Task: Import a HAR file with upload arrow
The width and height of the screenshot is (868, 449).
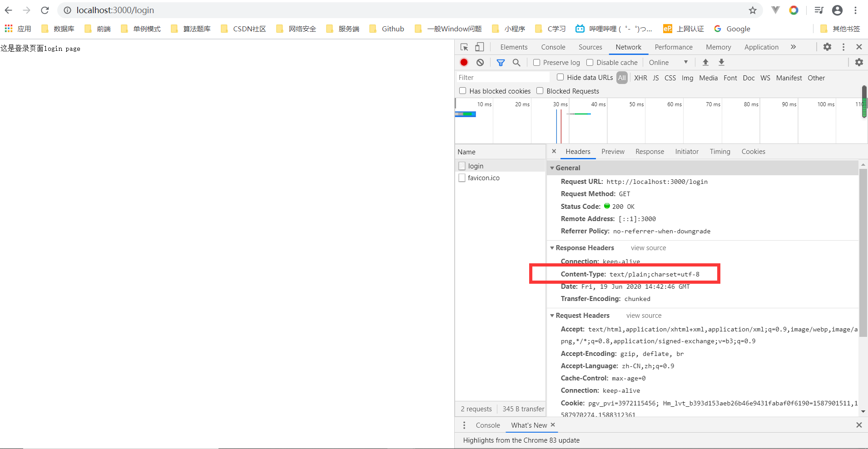Action: (705, 62)
